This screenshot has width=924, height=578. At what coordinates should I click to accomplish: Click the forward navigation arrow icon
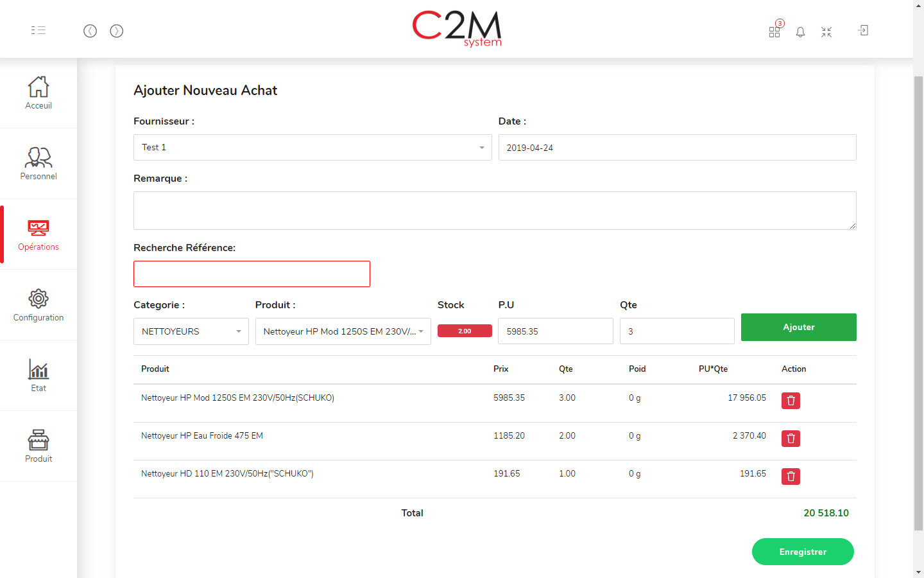(x=116, y=31)
